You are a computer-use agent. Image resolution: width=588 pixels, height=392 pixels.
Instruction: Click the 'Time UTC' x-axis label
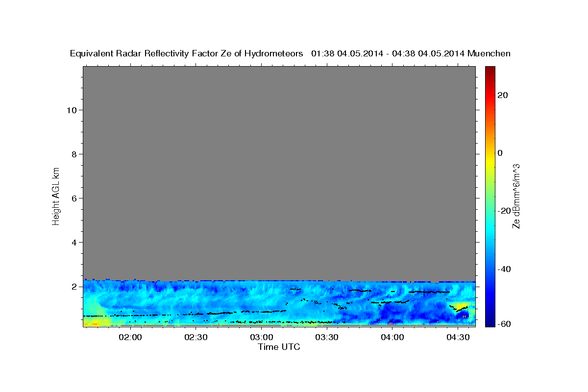coord(279,347)
